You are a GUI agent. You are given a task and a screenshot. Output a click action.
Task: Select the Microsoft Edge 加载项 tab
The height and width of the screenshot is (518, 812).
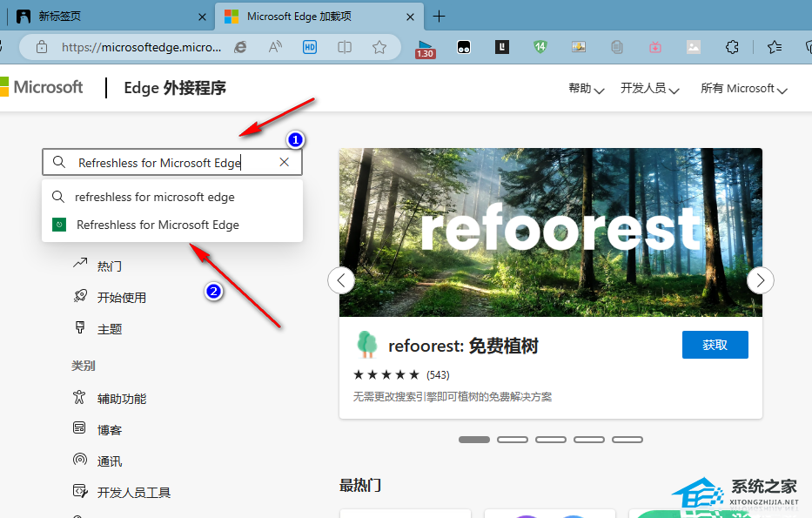(319, 17)
